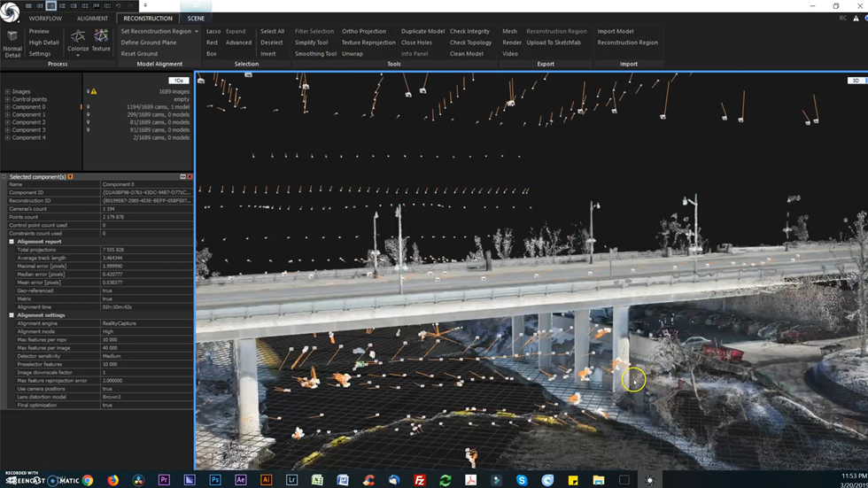Expand the Component 1 tree node
Image resolution: width=868 pixels, height=488 pixels.
[7, 115]
